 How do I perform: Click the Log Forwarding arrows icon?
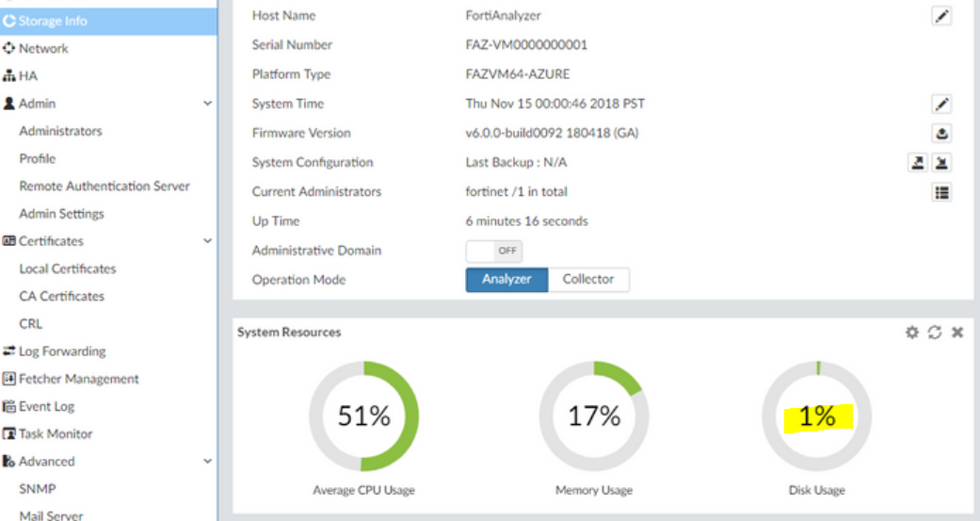8,350
